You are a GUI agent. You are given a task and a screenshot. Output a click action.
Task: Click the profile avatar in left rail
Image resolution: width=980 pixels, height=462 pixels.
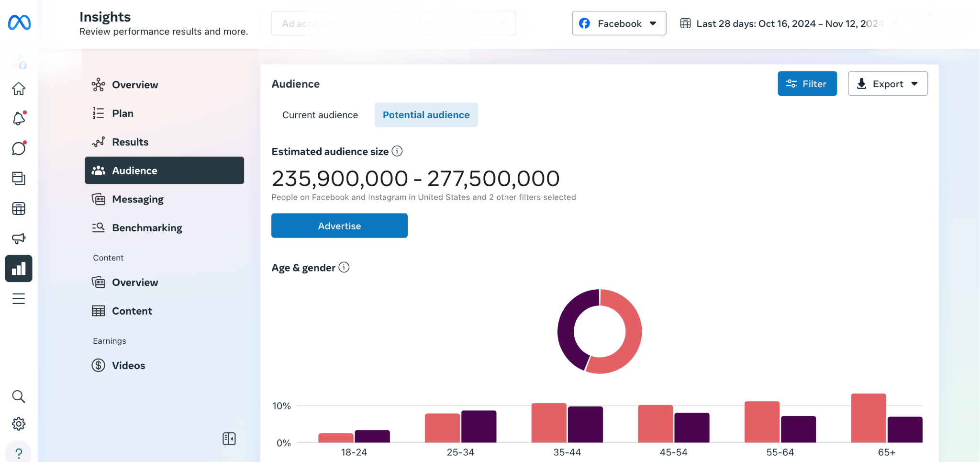point(19,62)
